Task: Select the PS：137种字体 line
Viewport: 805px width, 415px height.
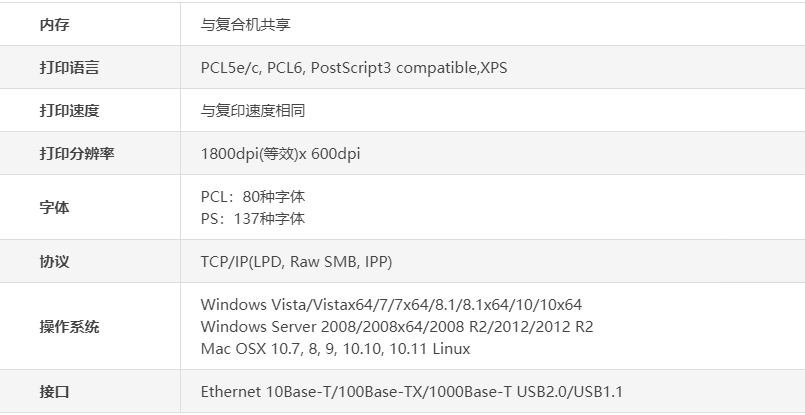Action: 253,219
